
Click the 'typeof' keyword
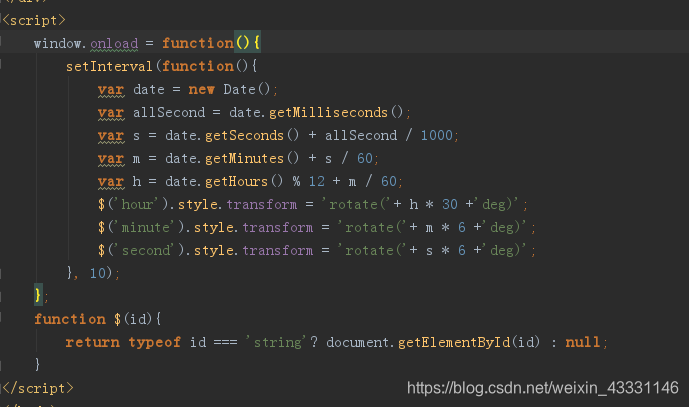click(x=154, y=342)
